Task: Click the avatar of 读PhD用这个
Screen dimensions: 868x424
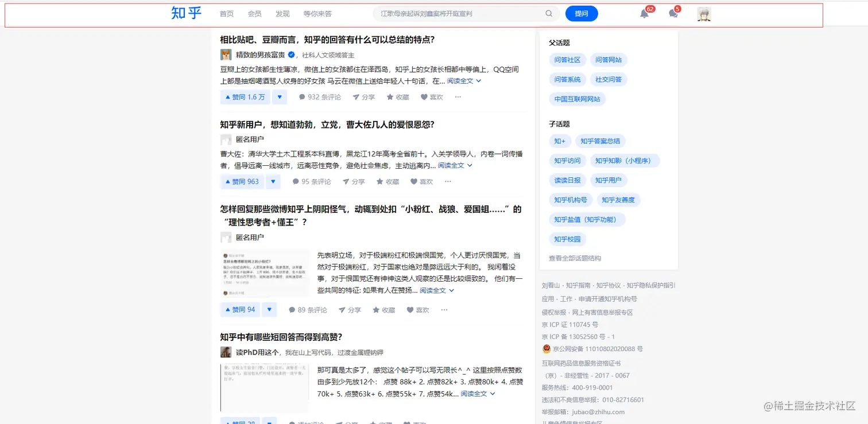Action: coord(226,352)
